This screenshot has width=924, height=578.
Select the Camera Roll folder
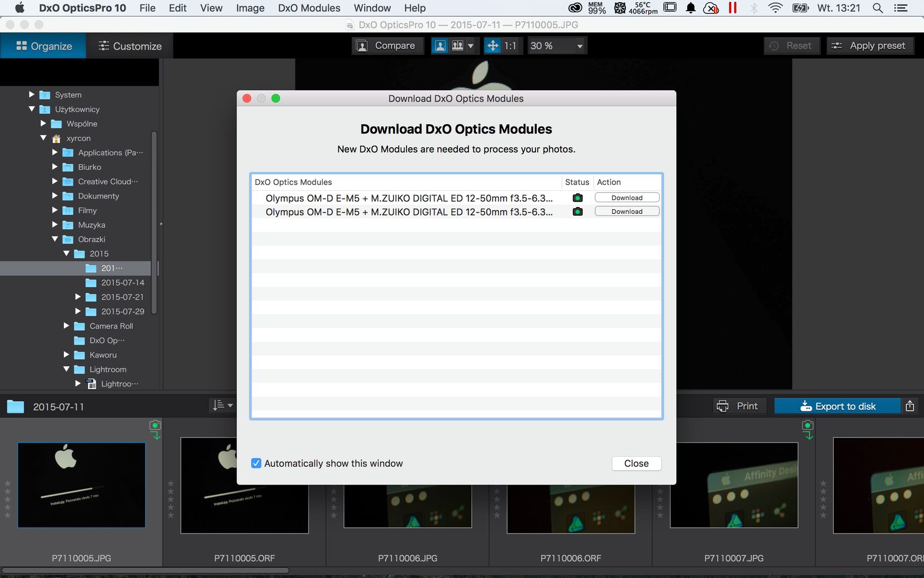click(x=111, y=326)
